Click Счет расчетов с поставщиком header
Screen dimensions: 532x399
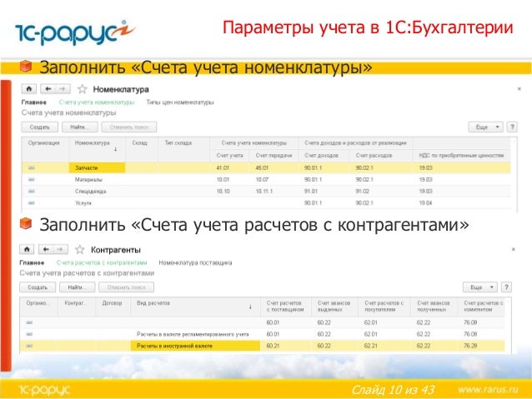[x=286, y=306]
